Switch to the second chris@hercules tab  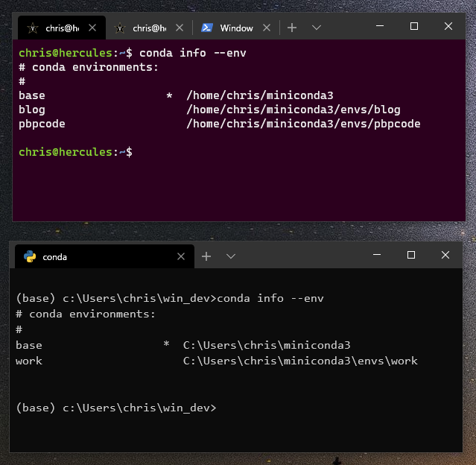click(149, 28)
